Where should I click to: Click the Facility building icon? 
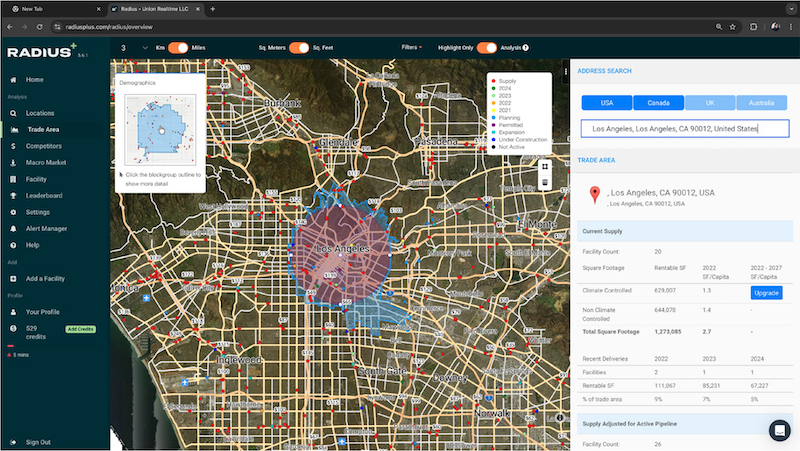click(13, 179)
